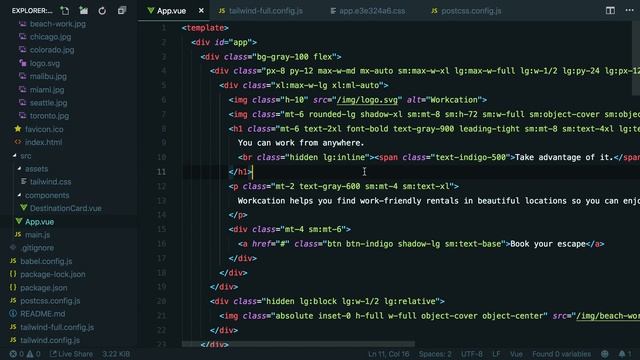Open the editor More Actions menu

pos(629,11)
